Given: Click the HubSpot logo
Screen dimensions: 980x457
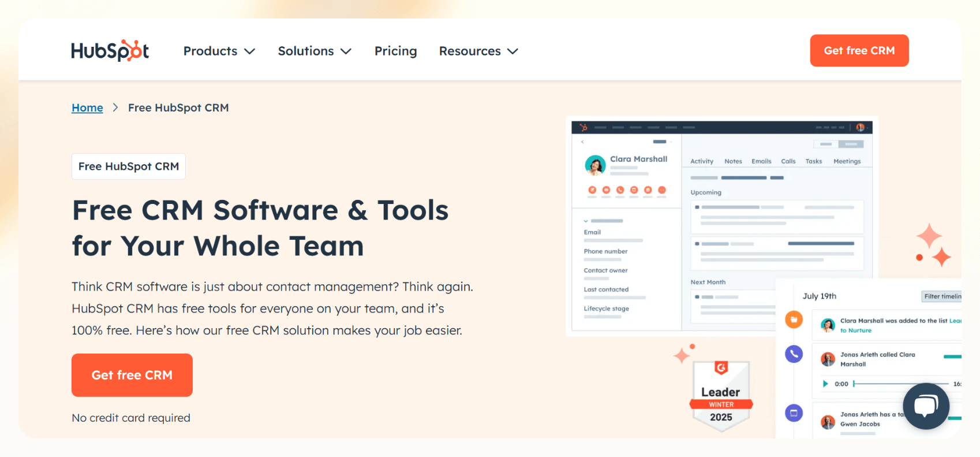Looking at the screenshot, I should (110, 51).
